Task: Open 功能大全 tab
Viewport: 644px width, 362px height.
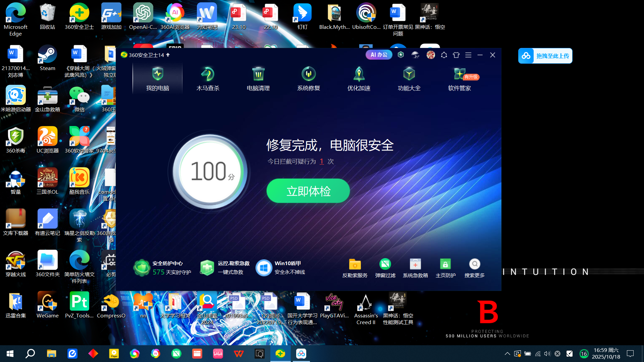Action: pos(409,79)
